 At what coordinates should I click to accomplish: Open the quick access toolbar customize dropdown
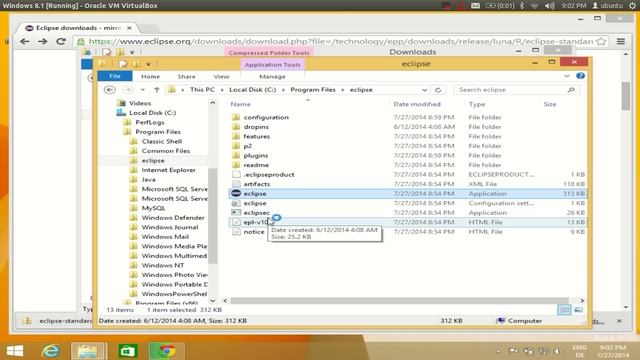pos(149,64)
